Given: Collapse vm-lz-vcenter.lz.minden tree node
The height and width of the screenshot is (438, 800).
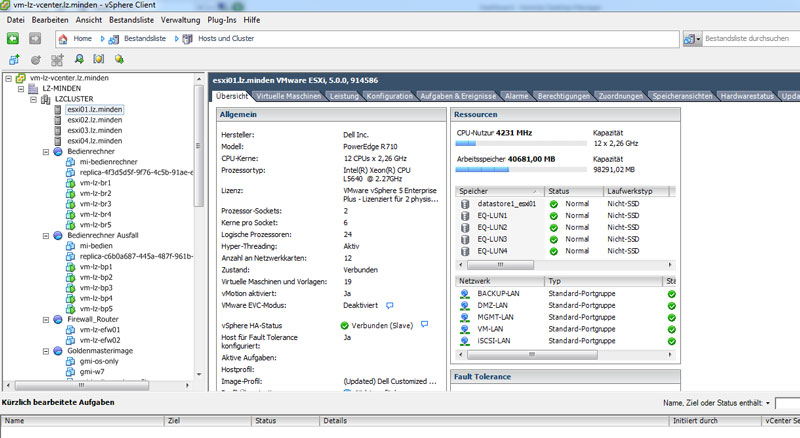Looking at the screenshot, I should coord(9,78).
